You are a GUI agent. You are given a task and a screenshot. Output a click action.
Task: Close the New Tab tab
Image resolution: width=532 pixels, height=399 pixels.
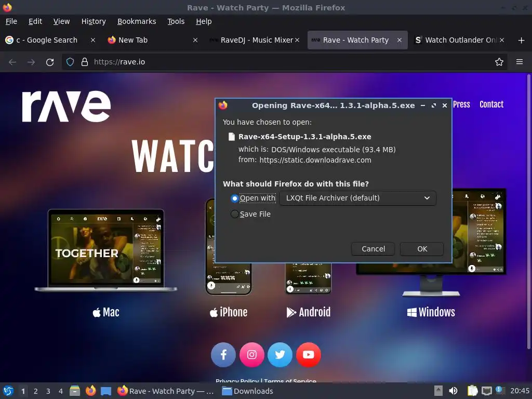pyautogui.click(x=195, y=40)
